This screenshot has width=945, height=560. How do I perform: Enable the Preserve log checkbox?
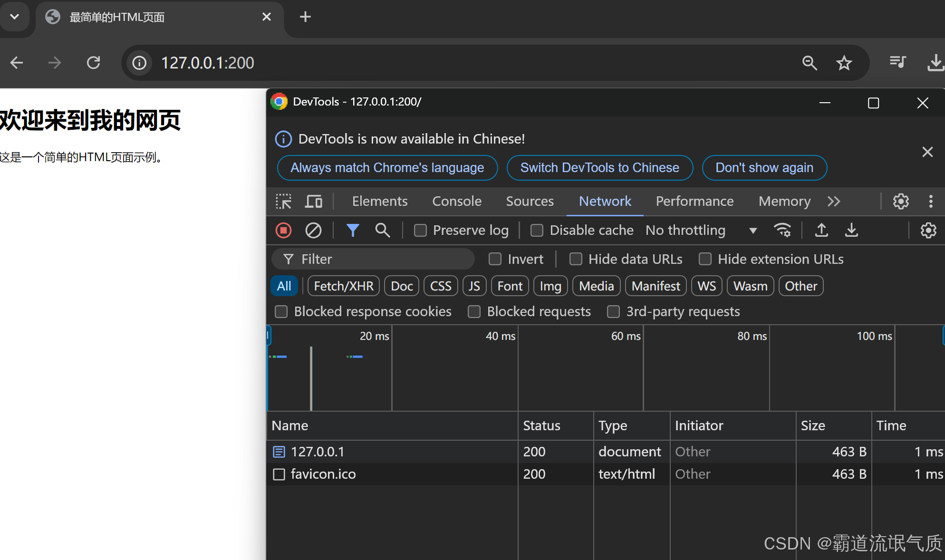(420, 231)
